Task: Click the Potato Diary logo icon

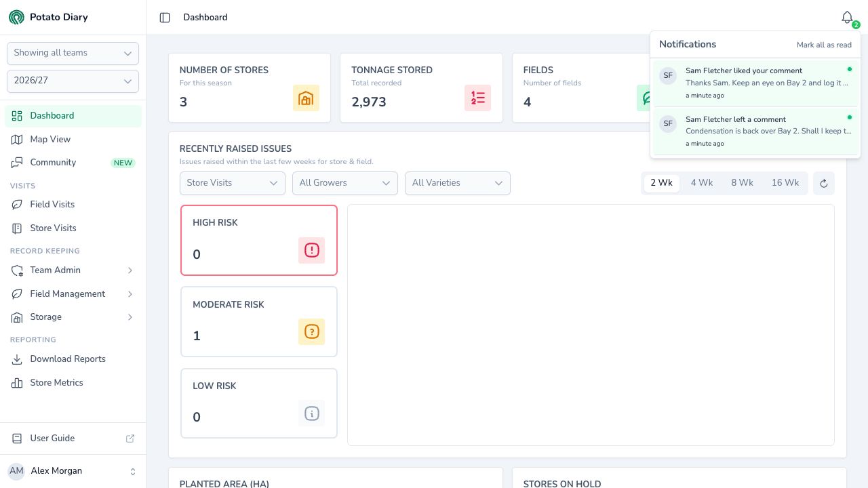Action: 16,17
